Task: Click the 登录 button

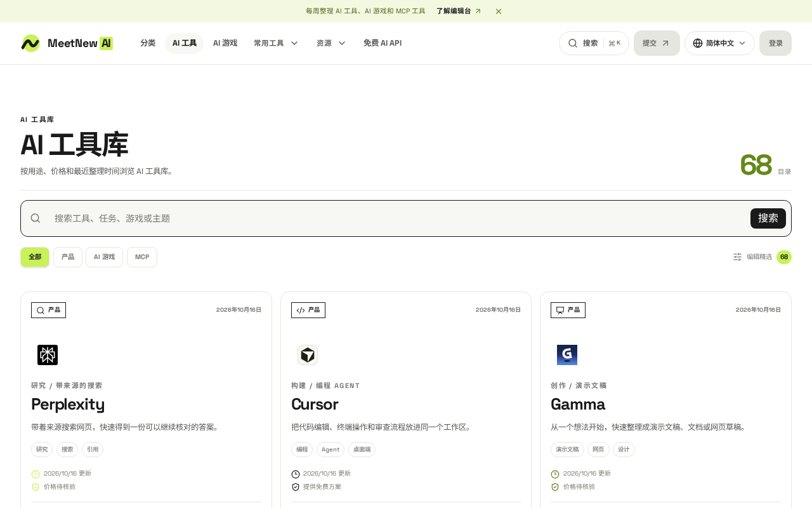Action: point(775,43)
